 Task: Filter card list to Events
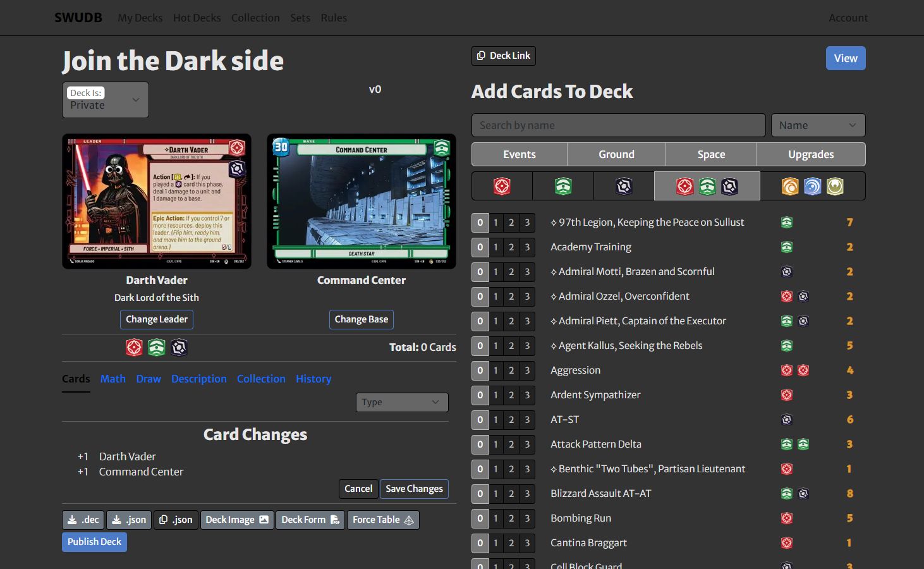click(520, 154)
